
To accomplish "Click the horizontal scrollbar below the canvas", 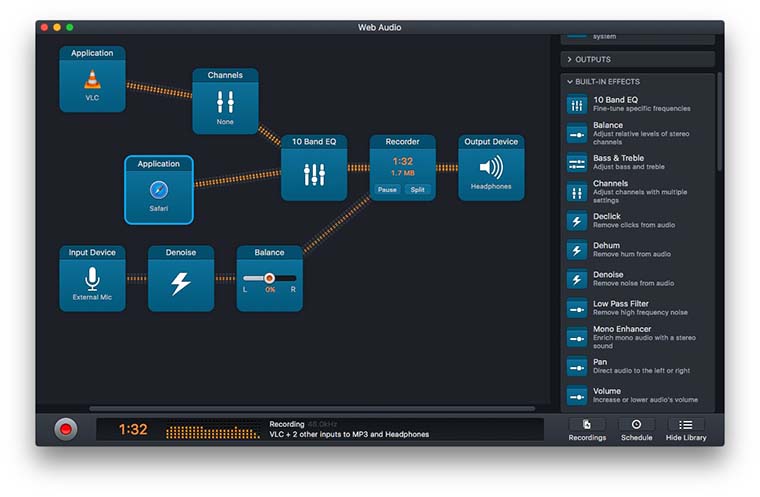I will click(310, 408).
